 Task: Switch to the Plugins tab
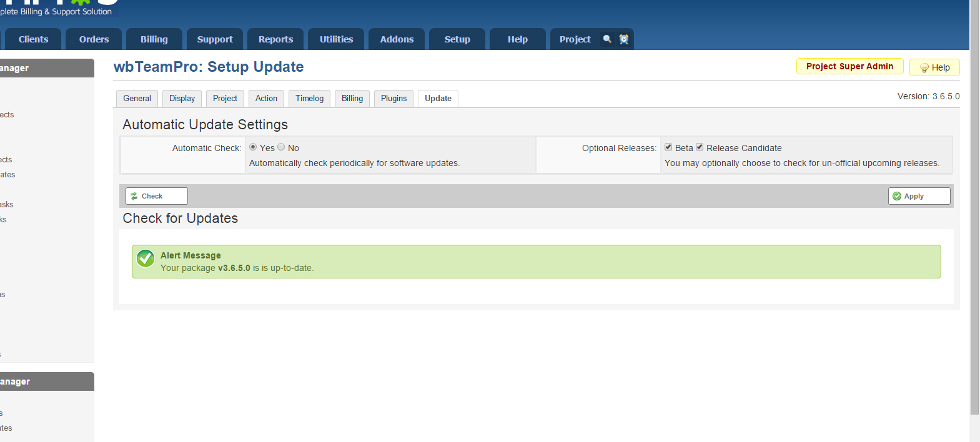point(393,99)
